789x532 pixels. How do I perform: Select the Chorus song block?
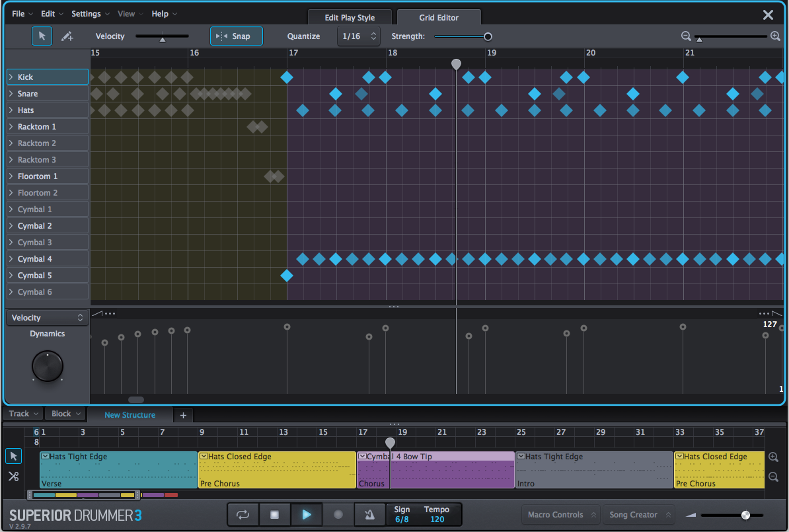click(x=435, y=470)
